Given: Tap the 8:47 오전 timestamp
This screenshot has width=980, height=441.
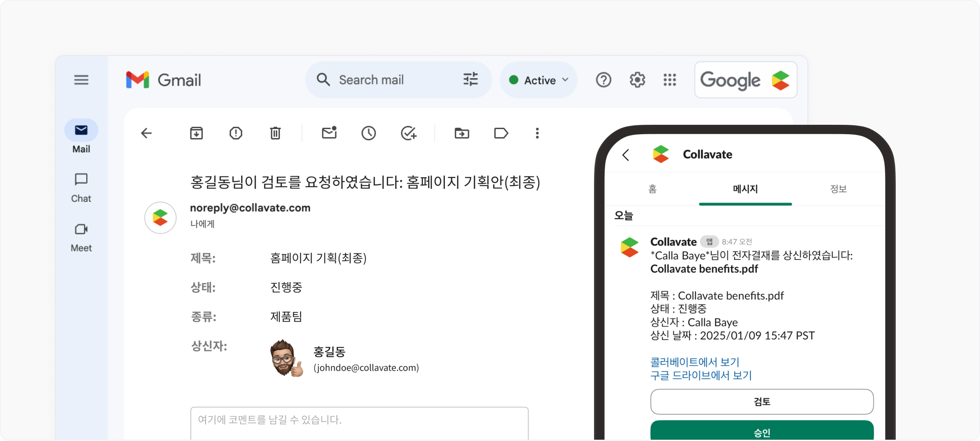Looking at the screenshot, I should pyautogui.click(x=737, y=242).
